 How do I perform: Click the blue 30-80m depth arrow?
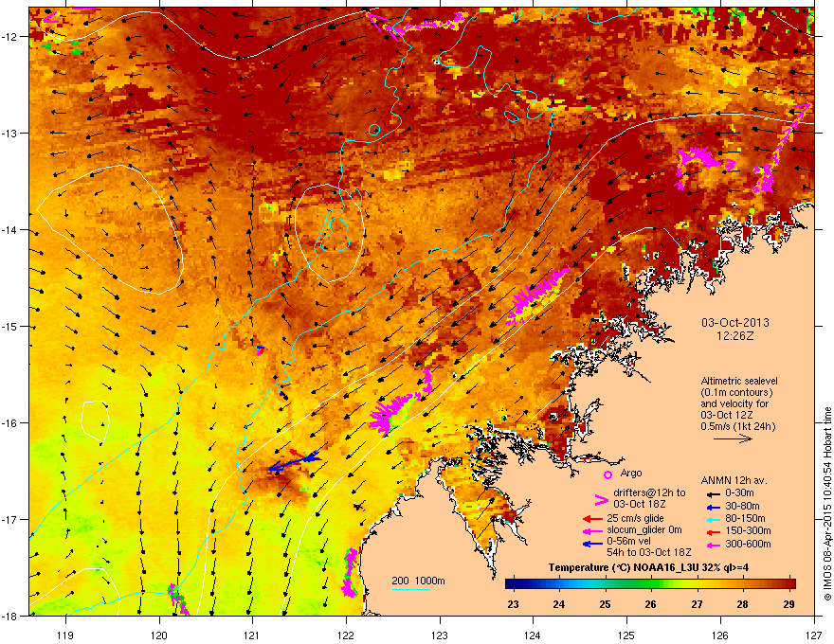[x=712, y=507]
